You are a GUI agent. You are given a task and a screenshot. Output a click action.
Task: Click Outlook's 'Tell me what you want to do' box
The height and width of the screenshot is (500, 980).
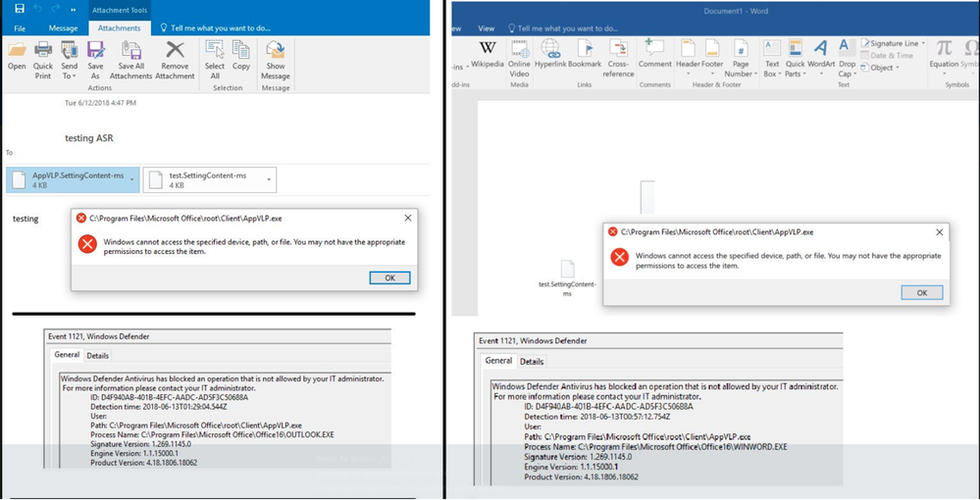pyautogui.click(x=215, y=28)
